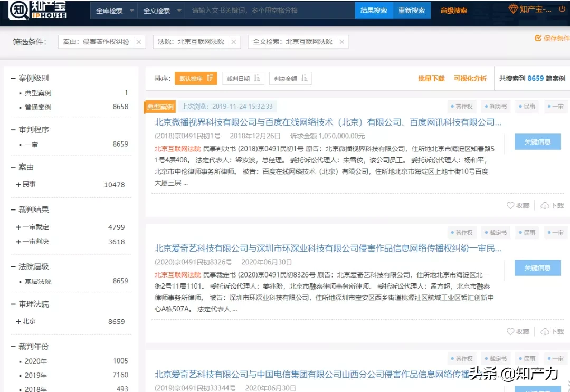This screenshot has height=392, width=570.
Task: Click 关键信息 for the 环深业 case
Action: point(538,267)
